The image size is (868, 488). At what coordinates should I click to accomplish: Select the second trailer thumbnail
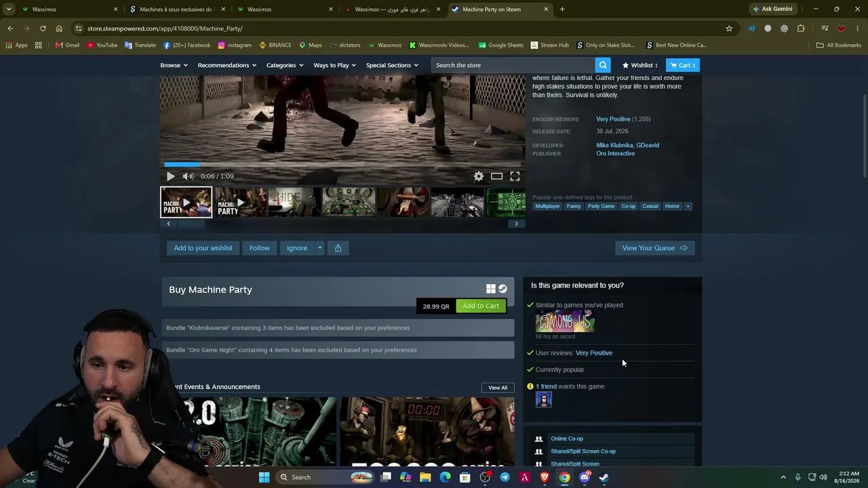(241, 203)
